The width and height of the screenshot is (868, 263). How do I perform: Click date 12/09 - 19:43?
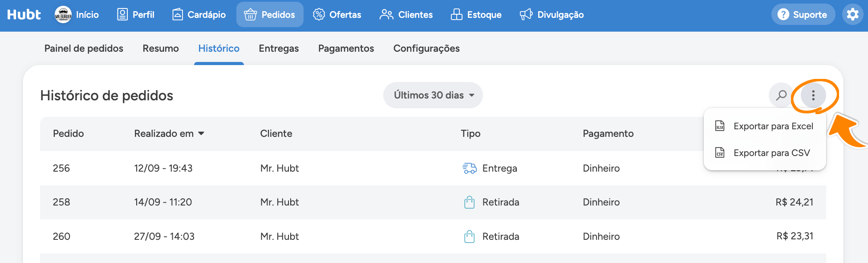tap(163, 168)
